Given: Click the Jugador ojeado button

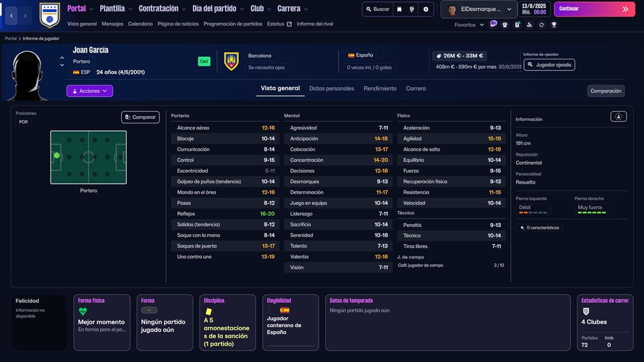Looking at the screenshot, I should 549,65.
